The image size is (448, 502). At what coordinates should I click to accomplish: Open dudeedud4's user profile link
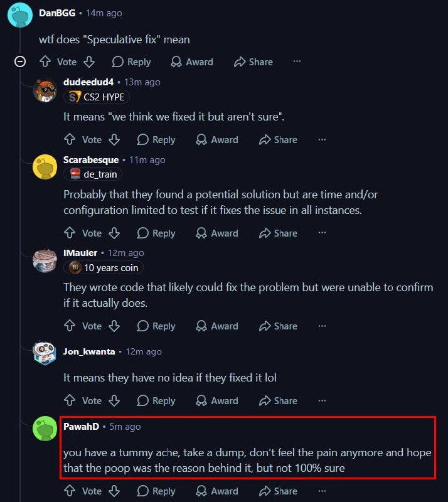88,82
